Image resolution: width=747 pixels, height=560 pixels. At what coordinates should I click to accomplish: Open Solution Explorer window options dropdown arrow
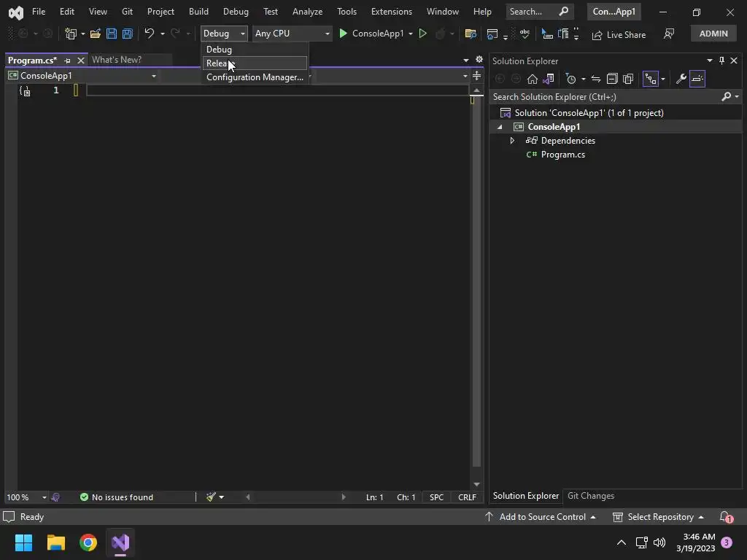pyautogui.click(x=709, y=61)
